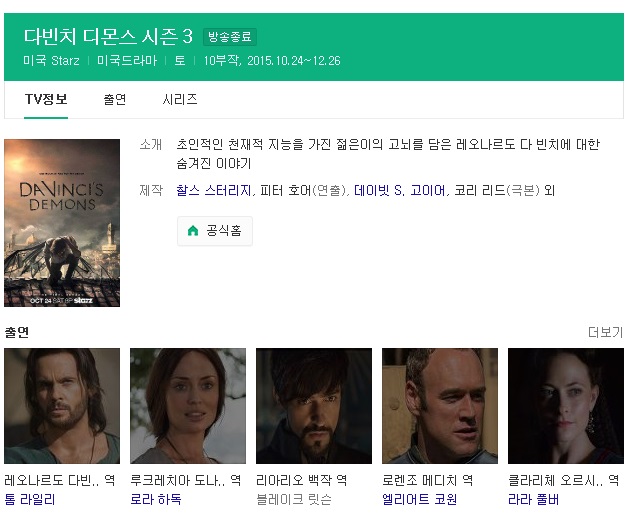Open the 공식홈 official site button
Screen dimensions: 634x520
pyautogui.click(x=215, y=231)
